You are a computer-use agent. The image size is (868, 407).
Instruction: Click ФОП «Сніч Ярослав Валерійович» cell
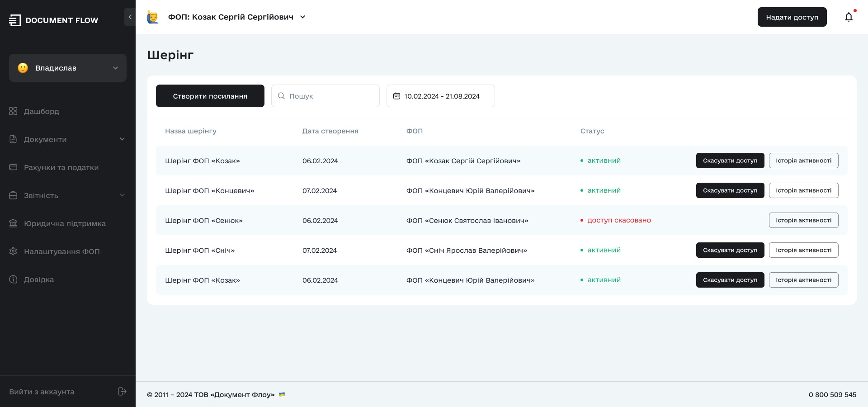[x=467, y=251]
